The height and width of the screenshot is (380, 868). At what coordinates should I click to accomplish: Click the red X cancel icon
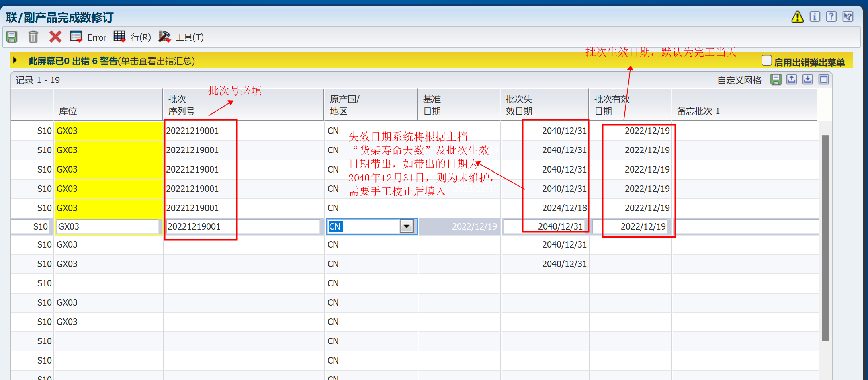tap(55, 37)
